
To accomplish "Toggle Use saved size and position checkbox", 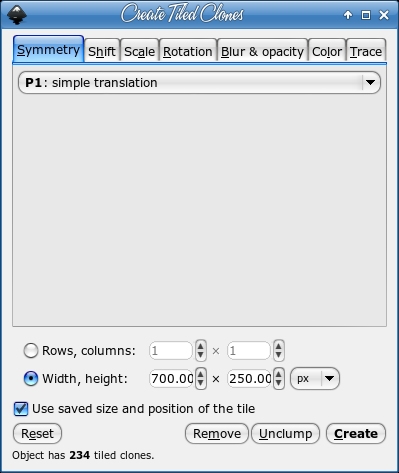I will (x=21, y=409).
